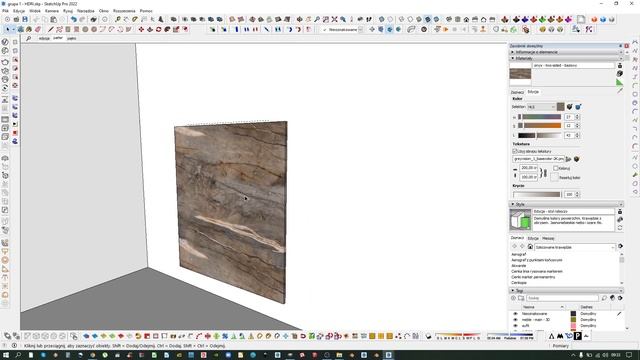Click the Nazwa column header in Tags

[x=543, y=307]
